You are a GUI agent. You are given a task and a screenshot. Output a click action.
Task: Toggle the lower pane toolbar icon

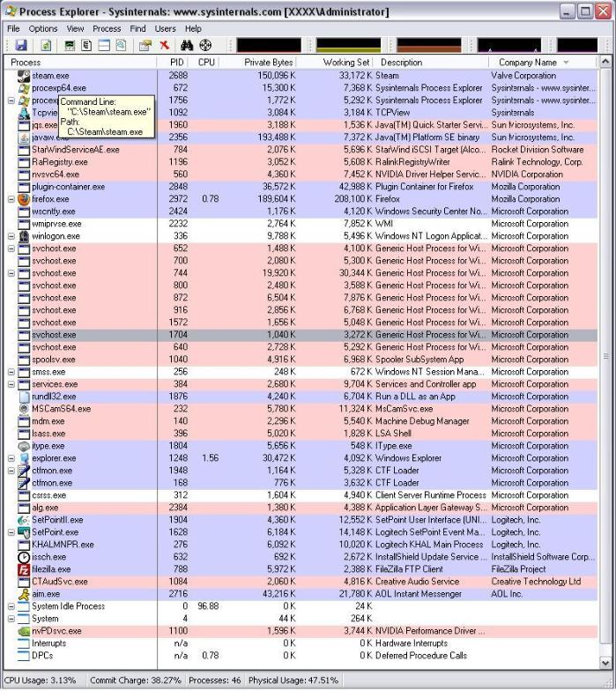coord(104,45)
